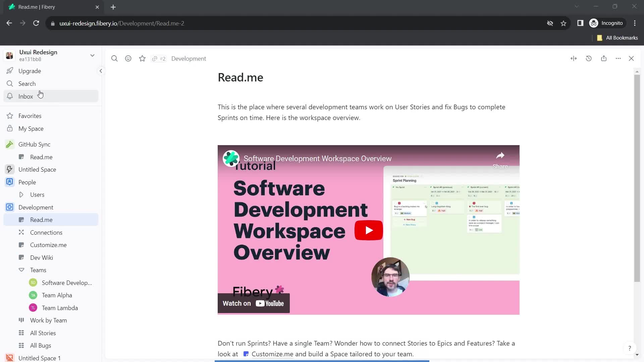Screen dimensions: 644x362
Task: Click the Inbox icon in sidebar
Action: [x=10, y=96]
